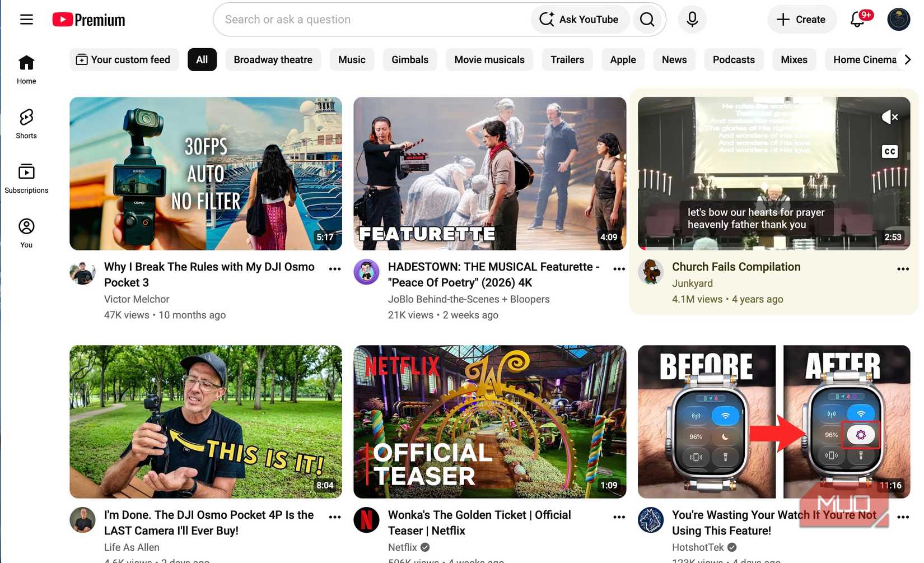Open HADESTOWN THE MUSICAL Featurette title

tap(493, 274)
